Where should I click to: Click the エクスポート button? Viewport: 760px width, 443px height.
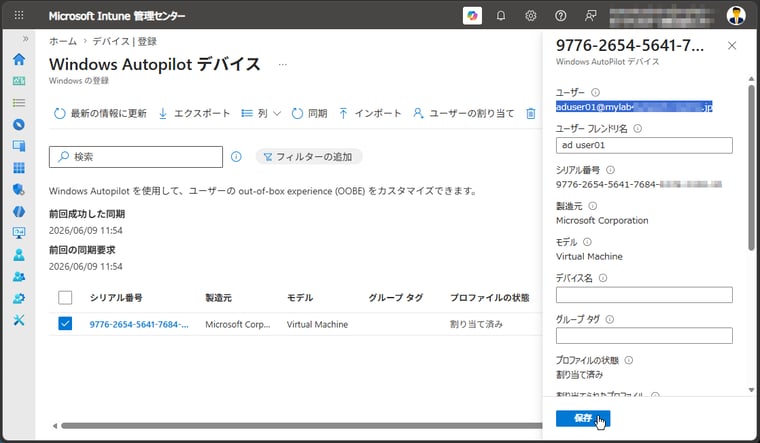pos(194,113)
